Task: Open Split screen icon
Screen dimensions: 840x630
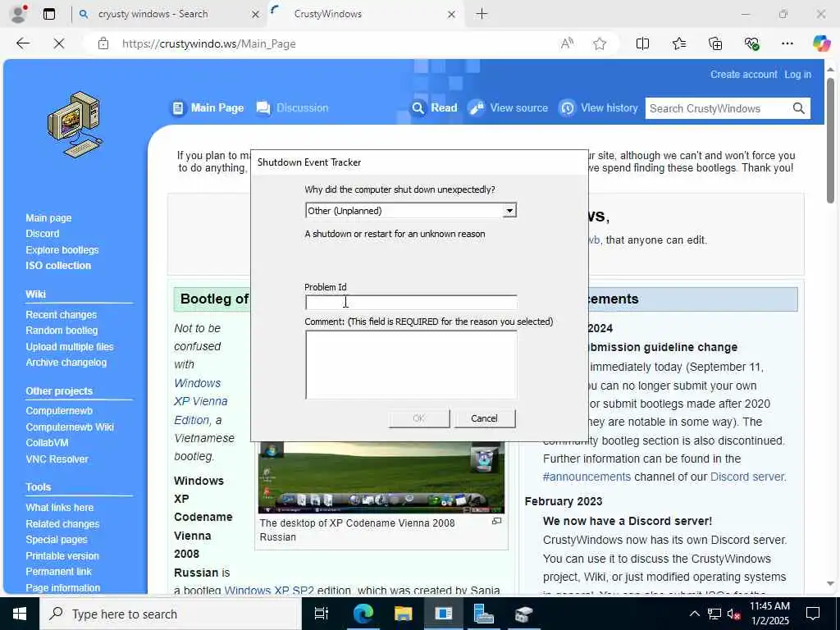Action: point(642,43)
